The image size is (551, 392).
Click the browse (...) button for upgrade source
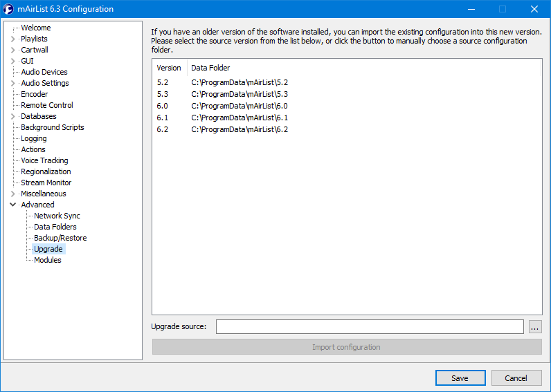pyautogui.click(x=534, y=327)
